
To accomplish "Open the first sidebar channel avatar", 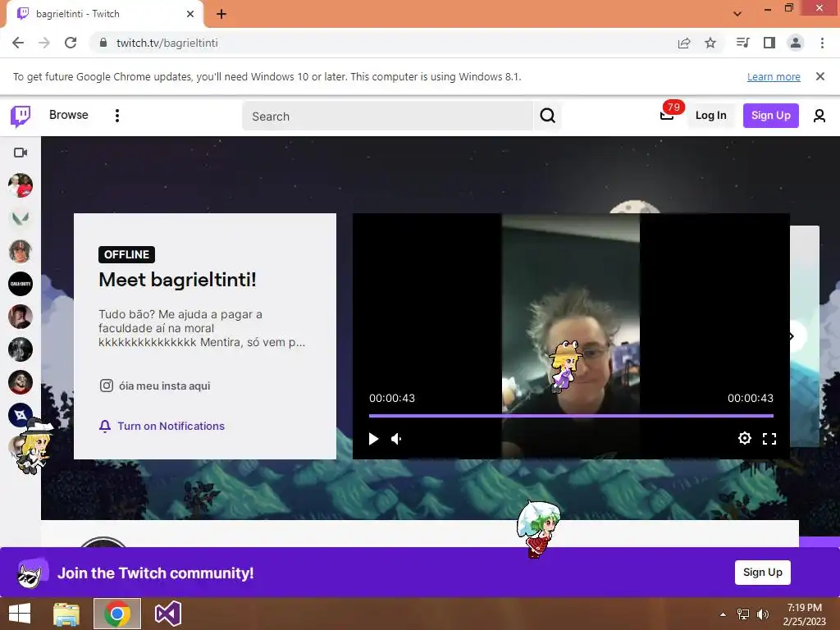I will click(x=21, y=185).
